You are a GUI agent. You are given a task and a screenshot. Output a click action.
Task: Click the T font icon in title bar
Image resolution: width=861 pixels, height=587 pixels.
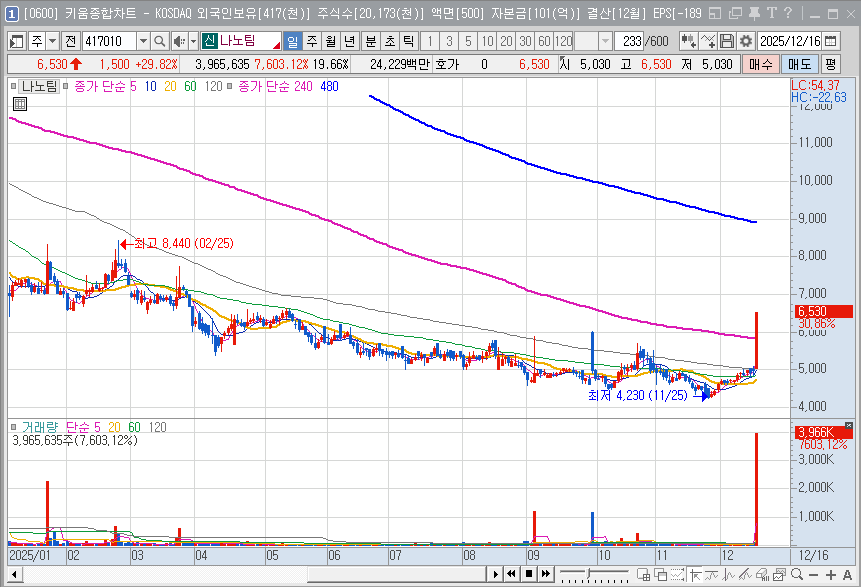click(x=772, y=13)
